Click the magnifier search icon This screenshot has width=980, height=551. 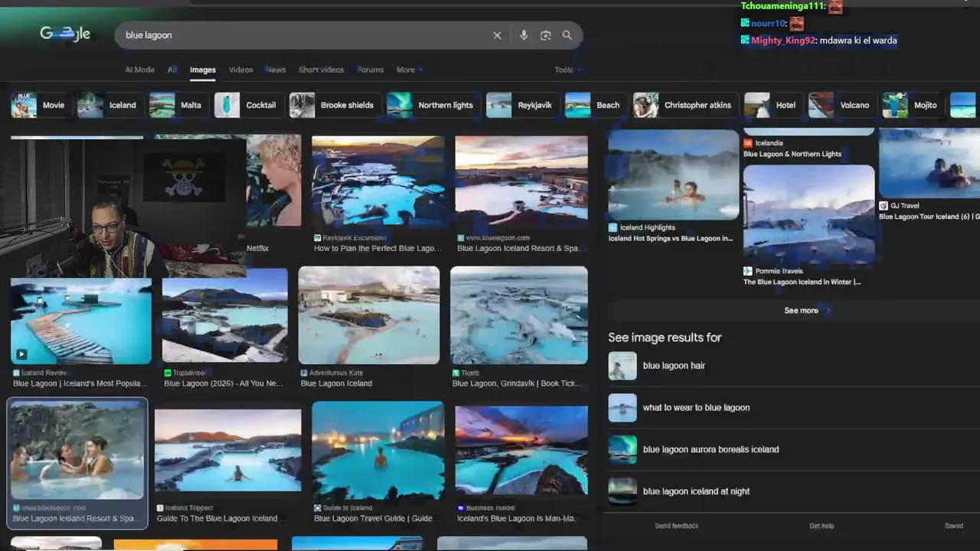pos(567,35)
